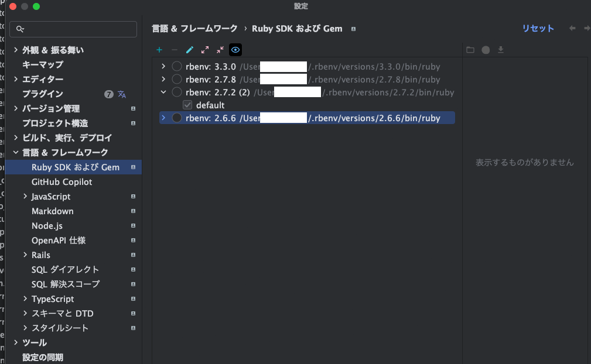
Task: Expand the rbenv: 2.7.8 row
Action: [163, 80]
